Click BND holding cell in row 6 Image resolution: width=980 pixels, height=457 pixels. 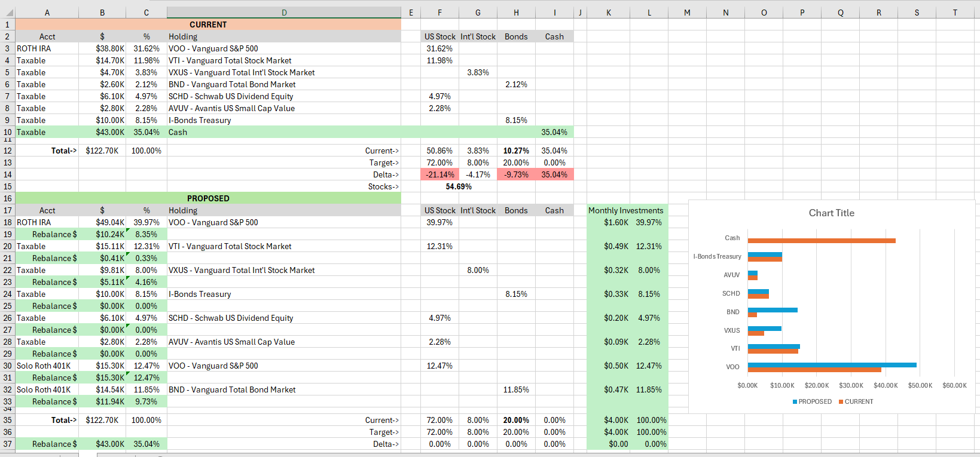(x=284, y=84)
